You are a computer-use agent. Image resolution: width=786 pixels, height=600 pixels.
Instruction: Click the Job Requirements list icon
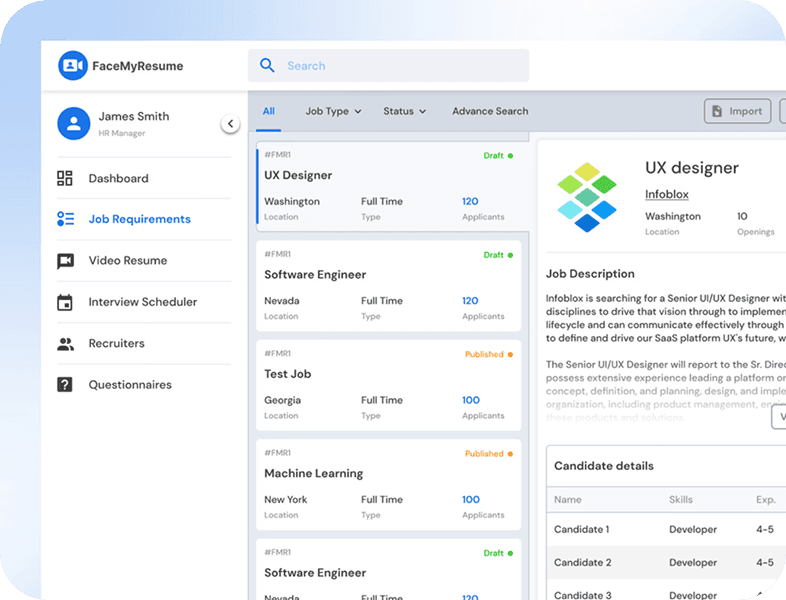click(x=65, y=219)
